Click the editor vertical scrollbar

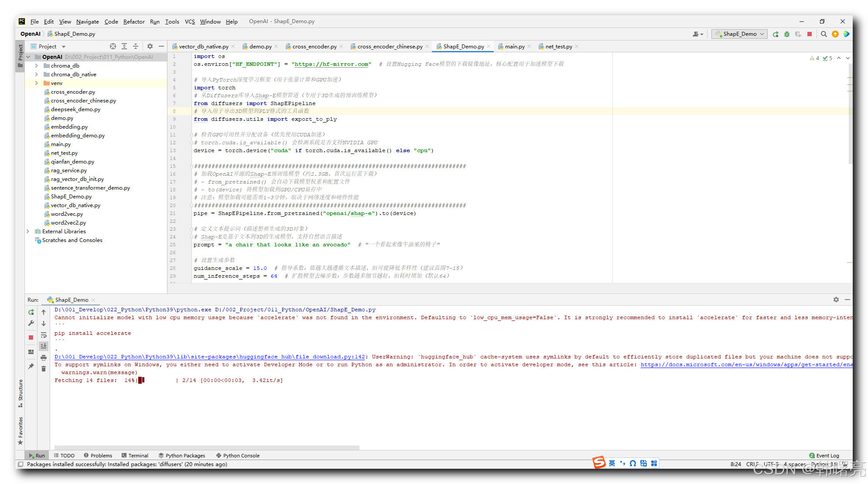click(850, 113)
